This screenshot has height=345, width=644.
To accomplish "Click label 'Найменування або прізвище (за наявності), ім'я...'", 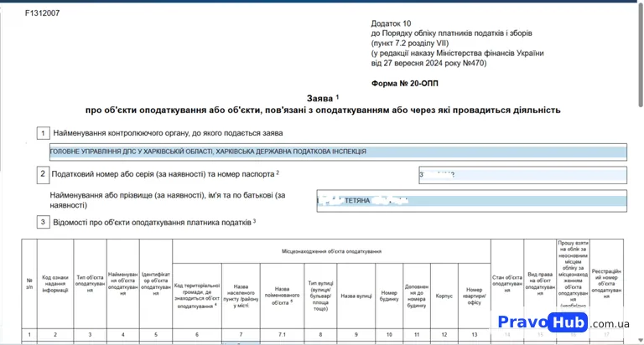I will (168, 200).
